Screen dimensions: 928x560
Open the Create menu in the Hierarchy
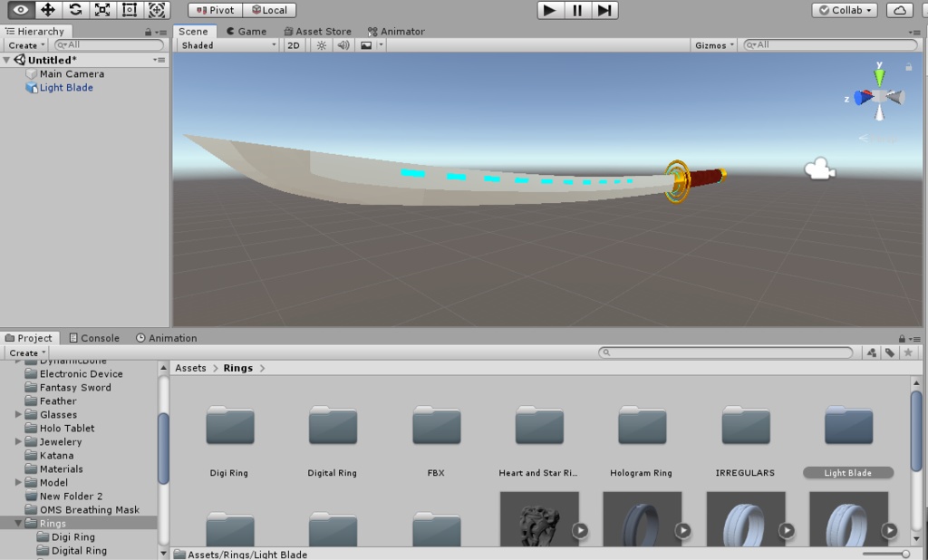click(24, 44)
